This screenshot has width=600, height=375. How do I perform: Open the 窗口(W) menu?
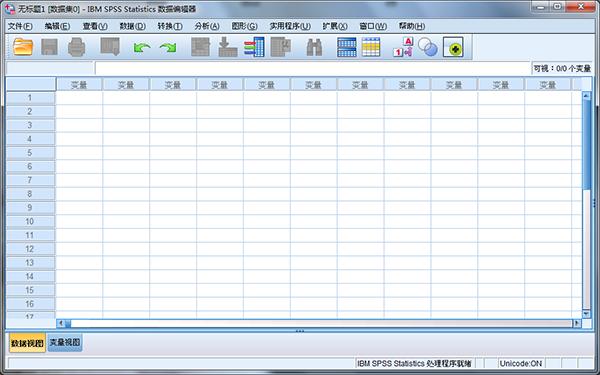[x=373, y=26]
